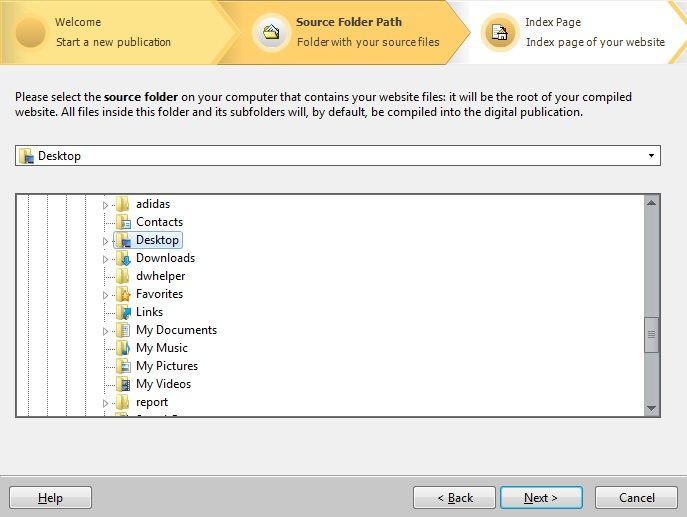Click the Welcome step circle icon
The image size is (687, 517).
point(31,32)
